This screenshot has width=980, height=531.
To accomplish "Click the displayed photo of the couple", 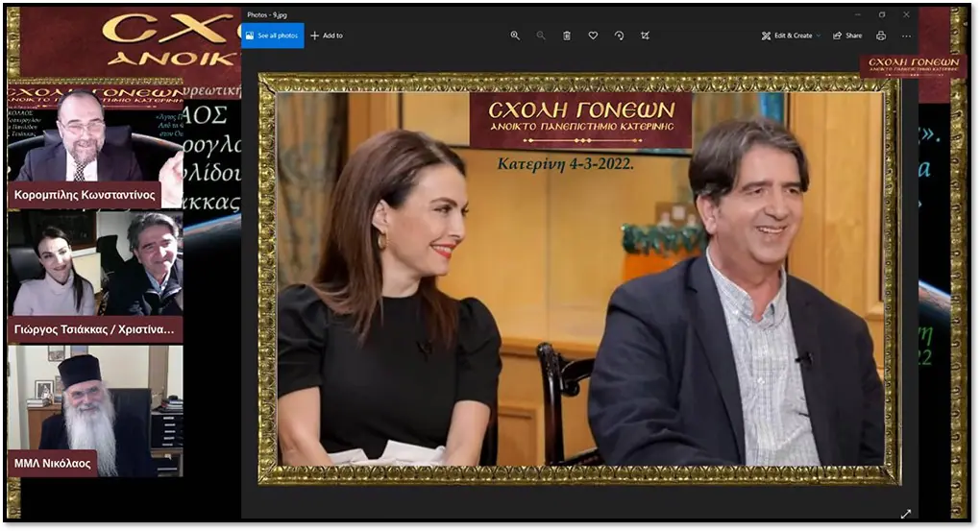I will 579,278.
